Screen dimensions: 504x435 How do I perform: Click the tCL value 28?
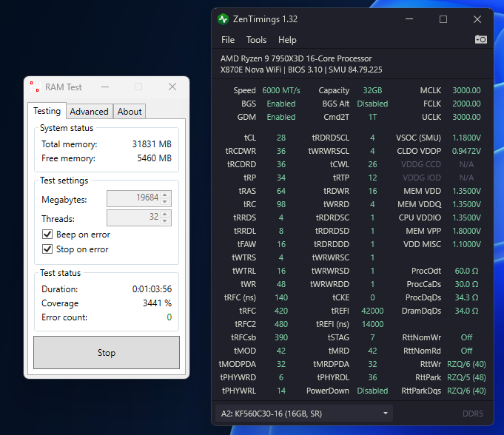coord(281,138)
